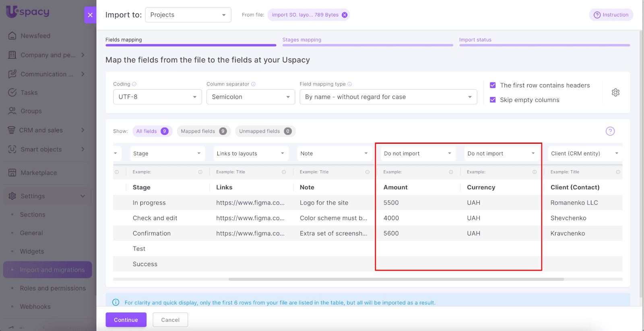
Task: Go to the Import status step
Action: click(475, 40)
